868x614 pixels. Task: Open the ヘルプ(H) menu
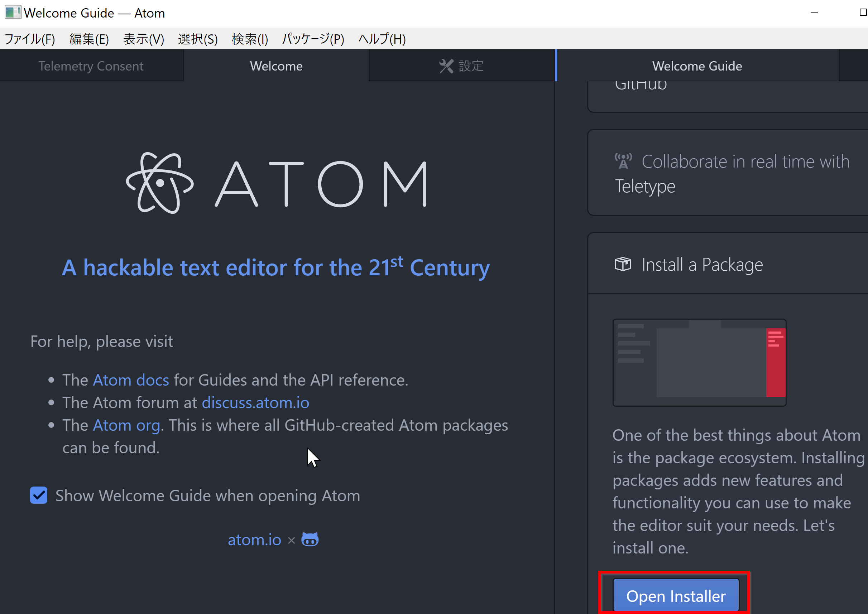[x=382, y=39]
